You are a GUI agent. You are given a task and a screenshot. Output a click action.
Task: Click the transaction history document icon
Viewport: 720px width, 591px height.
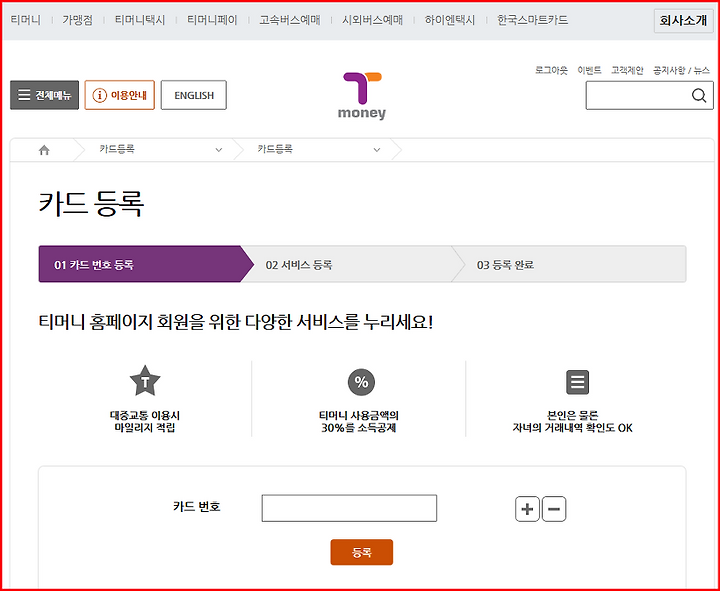point(577,382)
